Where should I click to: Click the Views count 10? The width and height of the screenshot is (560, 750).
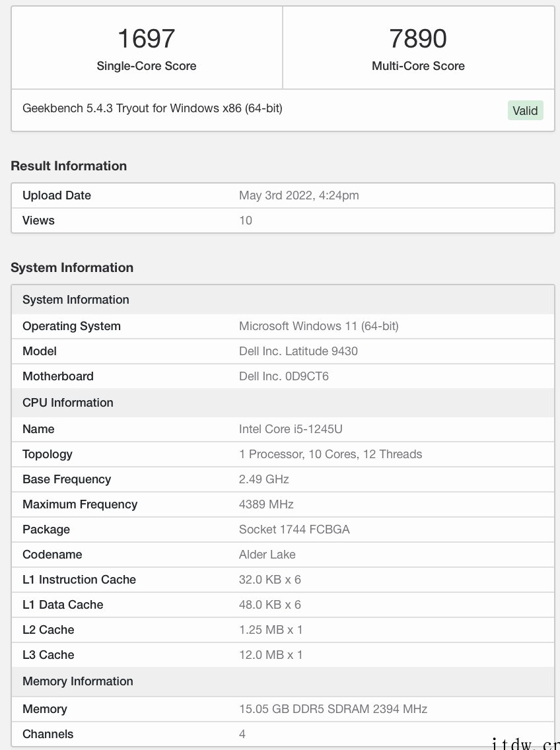tap(246, 221)
